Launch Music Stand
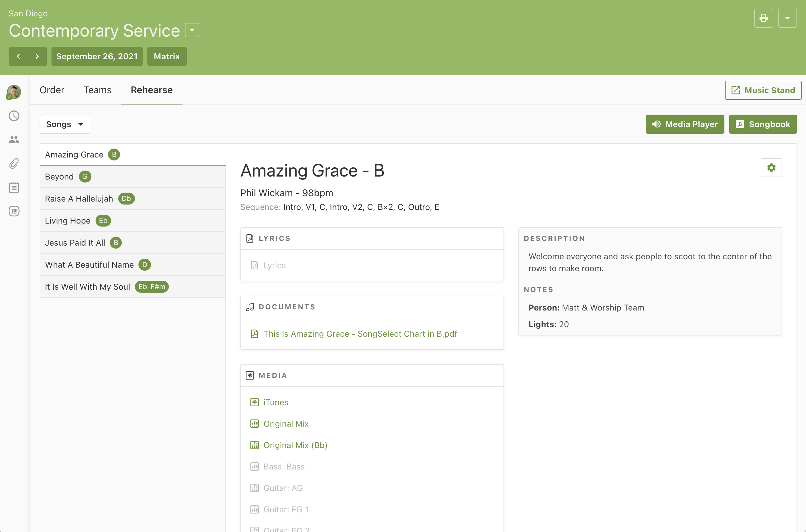 pyautogui.click(x=763, y=90)
